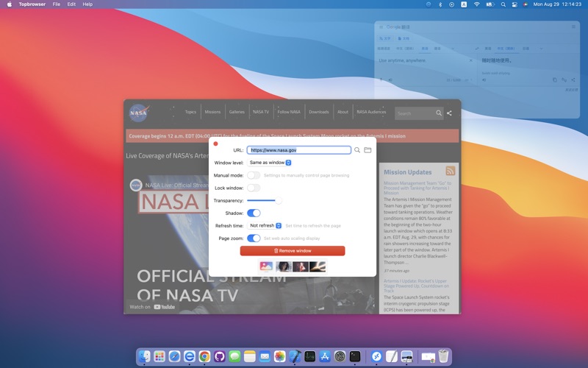588x368 pixels.
Task: Copy translation icon in Google Translate window
Action: [x=555, y=79]
